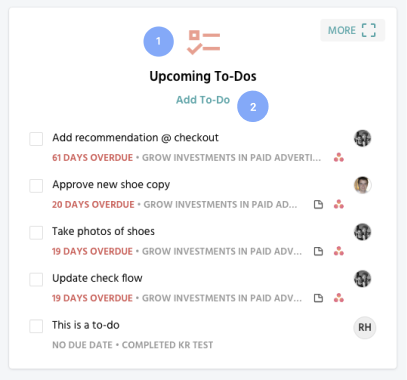Tick the This is a to-do checkbox
The image size is (407, 380).
[x=36, y=326]
